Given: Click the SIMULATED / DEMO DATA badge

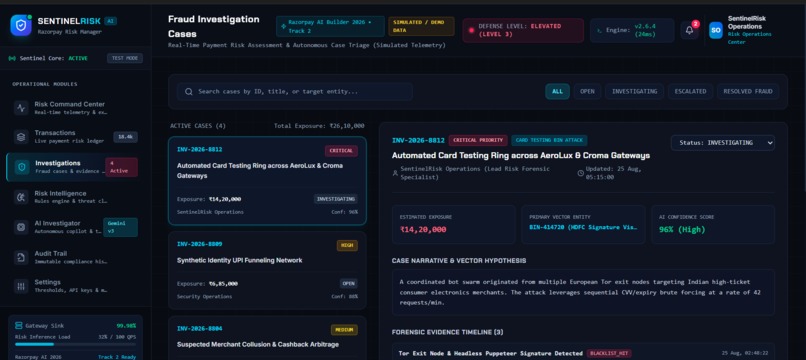Looking at the screenshot, I should 421,26.
